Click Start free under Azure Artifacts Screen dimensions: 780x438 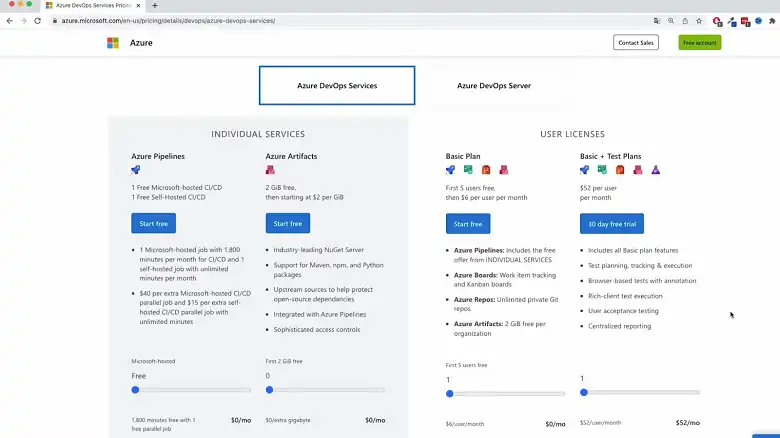point(288,223)
